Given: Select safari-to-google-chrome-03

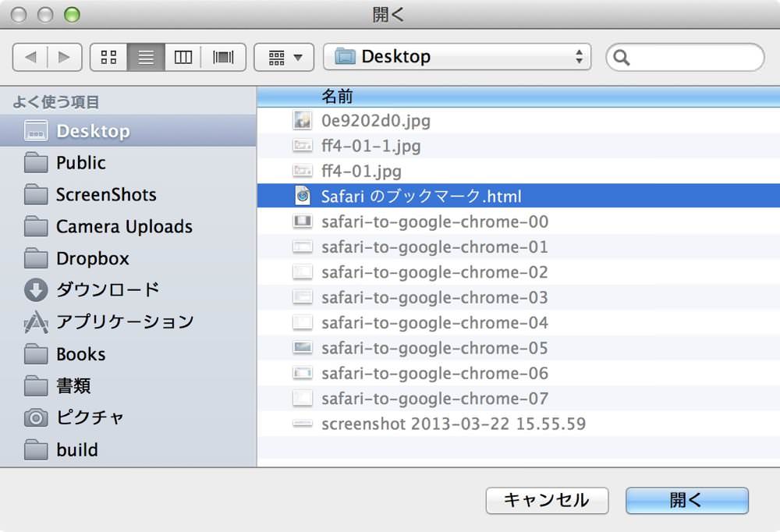Looking at the screenshot, I should (519, 298).
